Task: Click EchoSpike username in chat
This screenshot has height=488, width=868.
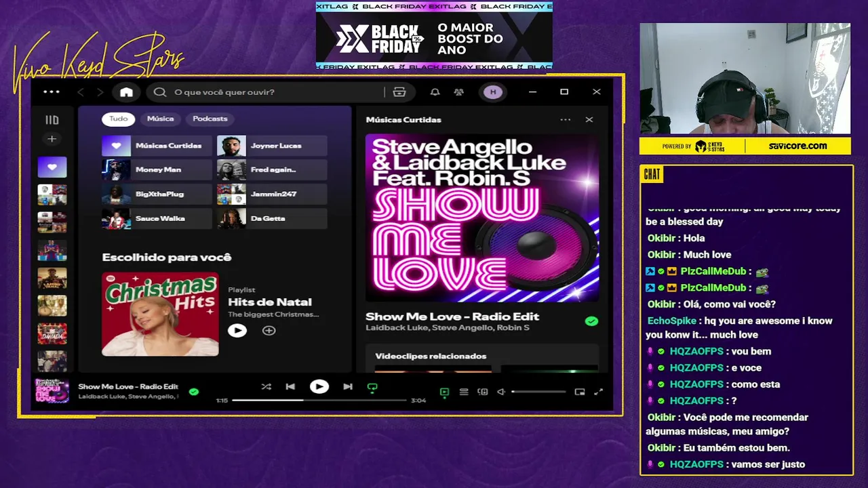Action: 671,321
